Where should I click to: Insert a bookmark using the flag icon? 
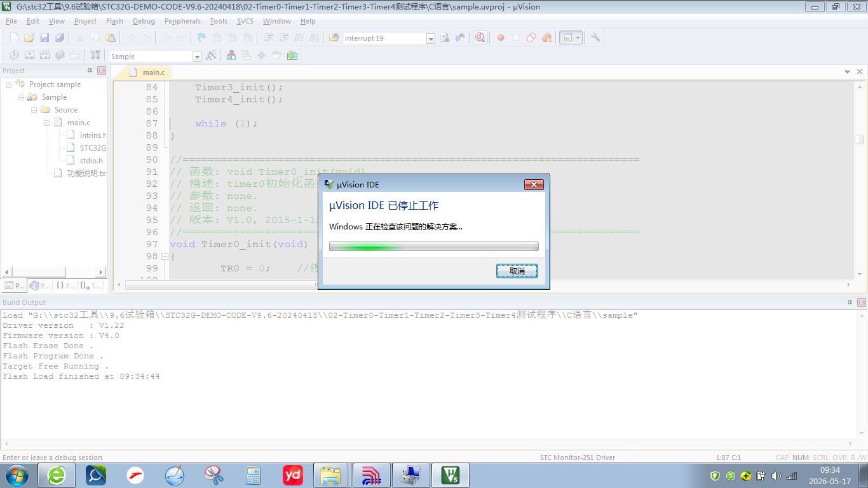click(x=201, y=38)
